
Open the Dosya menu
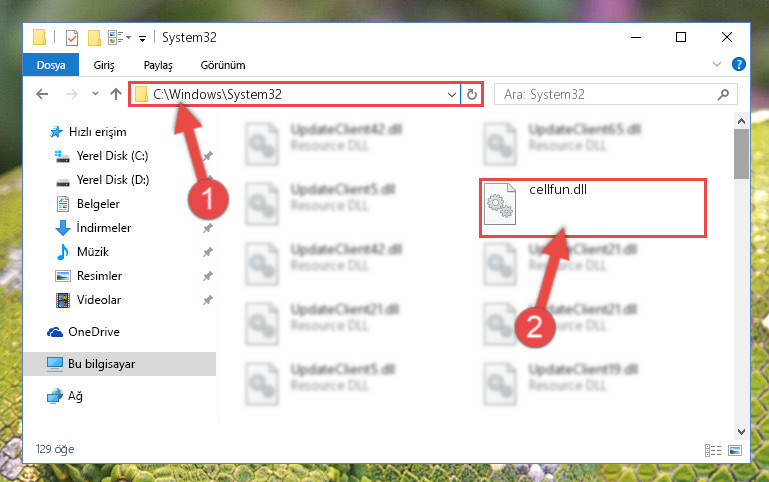pos(51,65)
